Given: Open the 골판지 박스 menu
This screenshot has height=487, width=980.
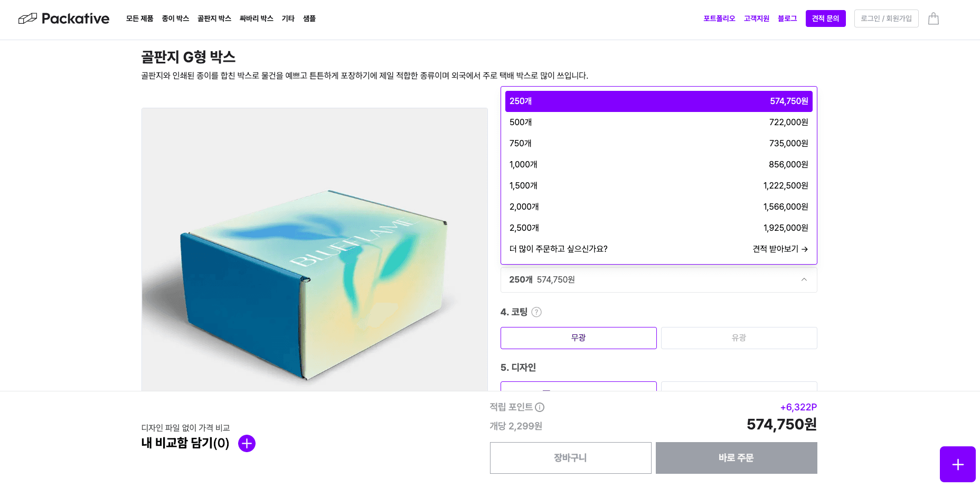Looking at the screenshot, I should 214,18.
